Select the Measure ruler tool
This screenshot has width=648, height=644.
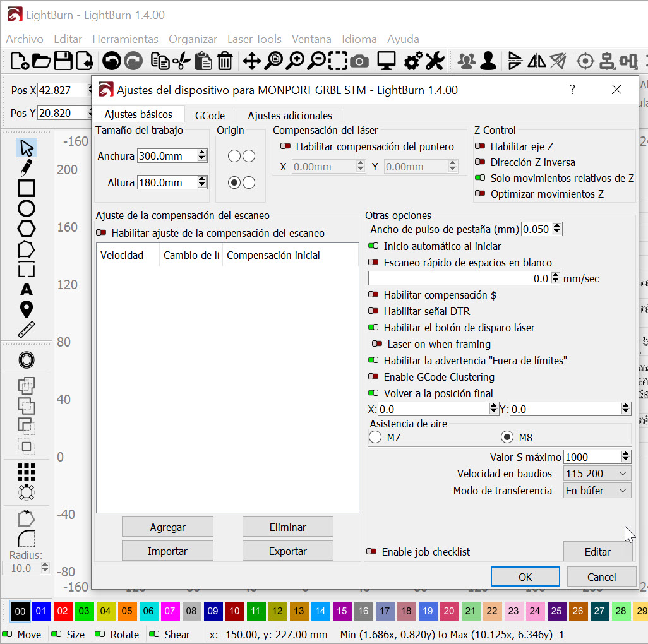tap(27, 330)
